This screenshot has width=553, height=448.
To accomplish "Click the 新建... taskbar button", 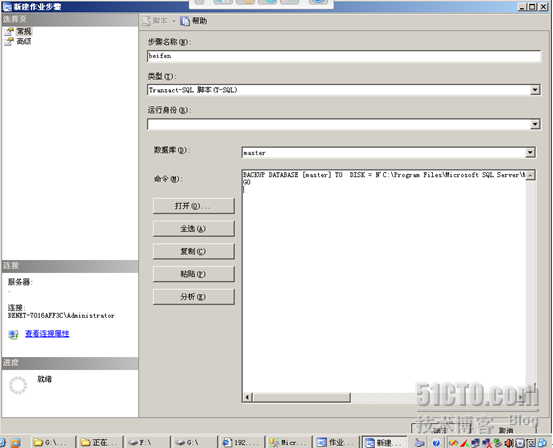I will point(384,442).
